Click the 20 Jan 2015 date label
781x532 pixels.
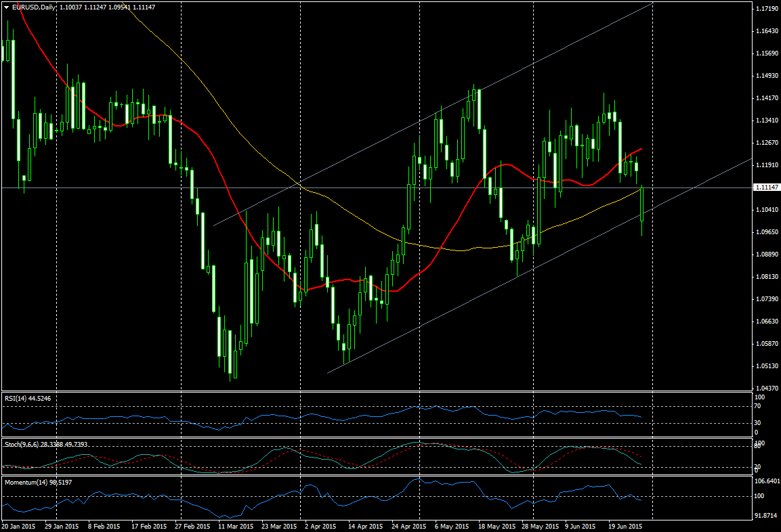[18, 526]
